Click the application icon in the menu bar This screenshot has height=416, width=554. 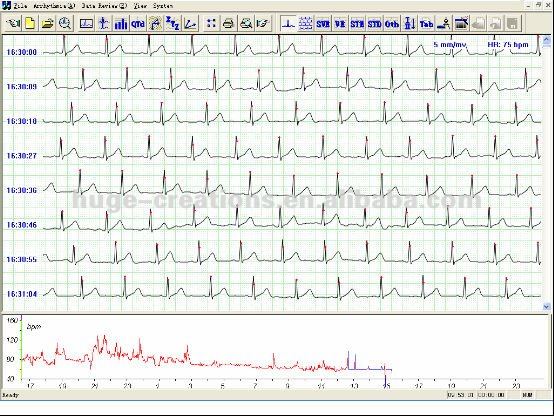point(6,5)
